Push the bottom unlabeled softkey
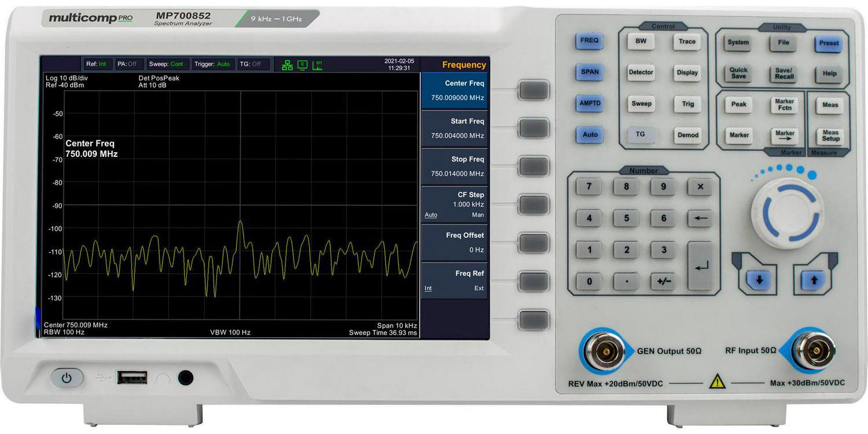Viewport: 868px width, 434px height. point(534,320)
